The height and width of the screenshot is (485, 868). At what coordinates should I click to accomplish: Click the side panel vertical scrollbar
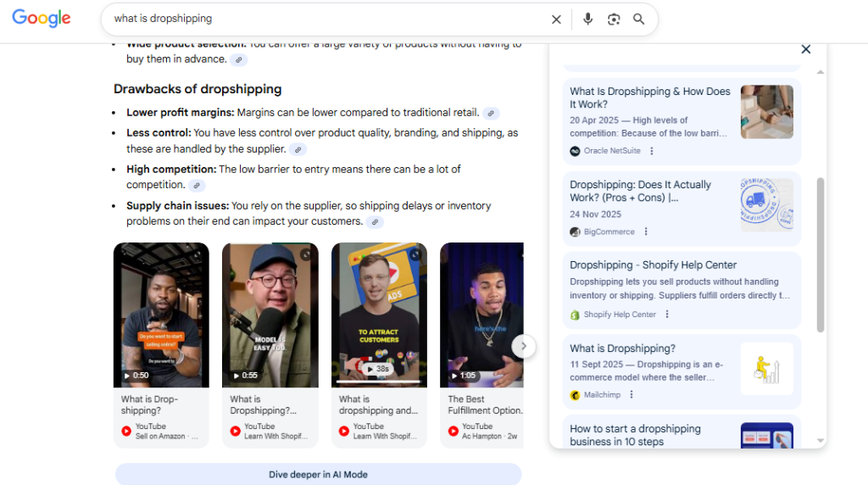pos(820,254)
